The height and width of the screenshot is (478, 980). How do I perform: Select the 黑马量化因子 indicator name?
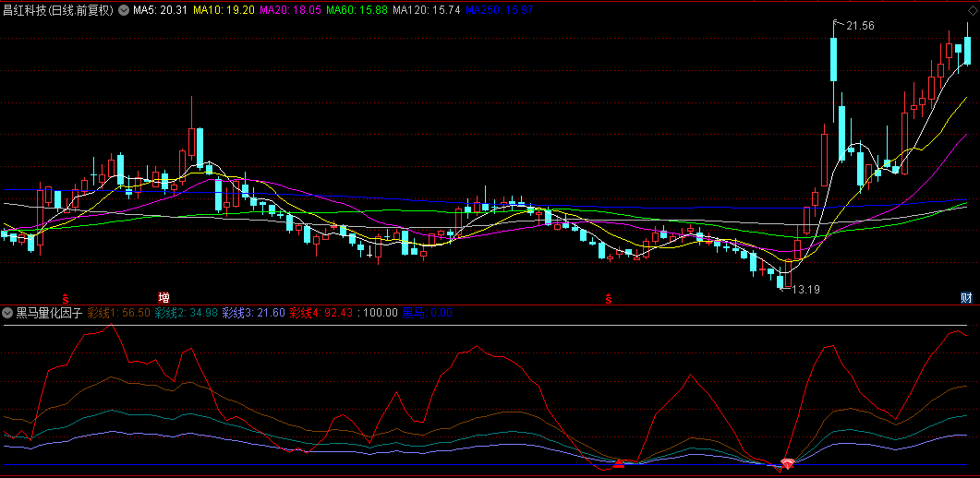49,313
